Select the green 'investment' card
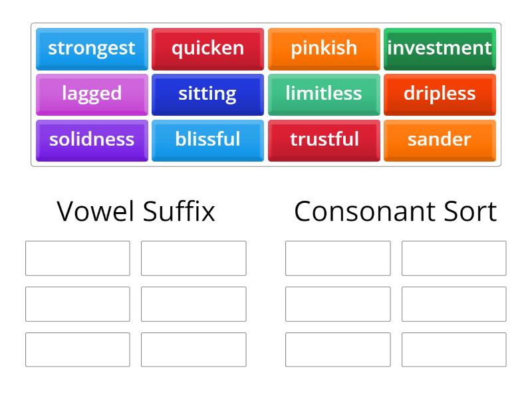This screenshot has height=399, width=532. coord(440,48)
